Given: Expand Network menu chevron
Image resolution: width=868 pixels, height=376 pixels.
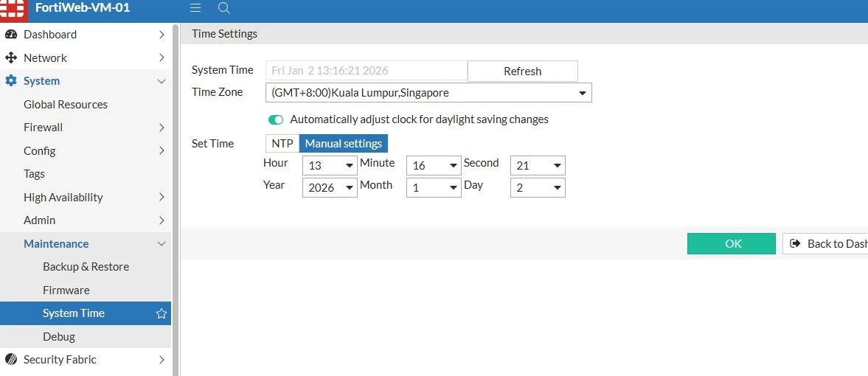Looking at the screenshot, I should 162,58.
